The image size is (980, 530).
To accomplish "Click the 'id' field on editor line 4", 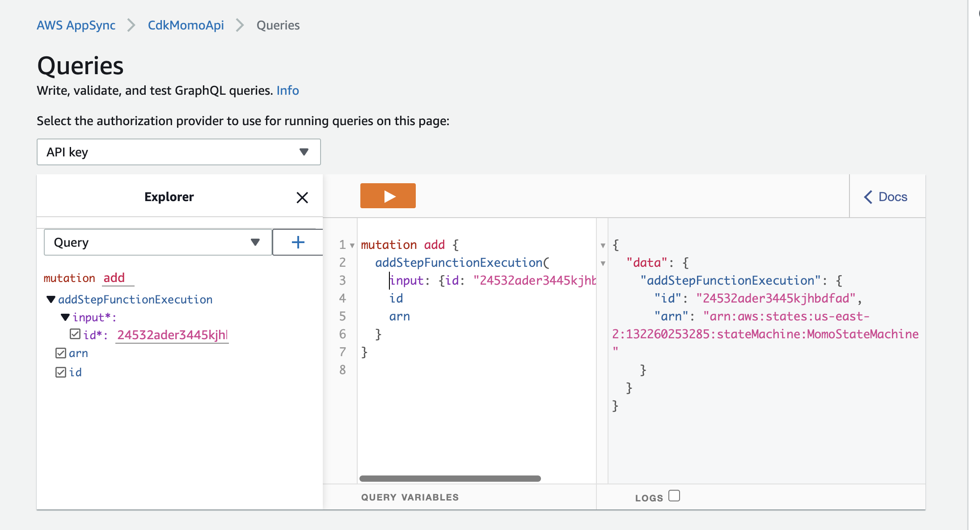I will pyautogui.click(x=396, y=298).
